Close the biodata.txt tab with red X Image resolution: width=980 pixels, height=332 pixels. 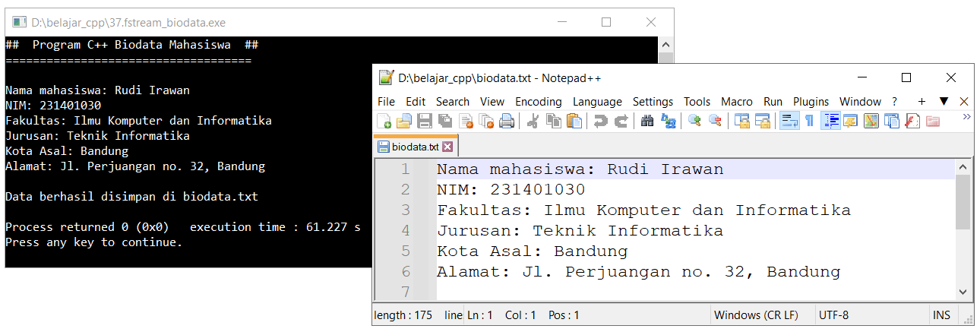[x=447, y=147]
